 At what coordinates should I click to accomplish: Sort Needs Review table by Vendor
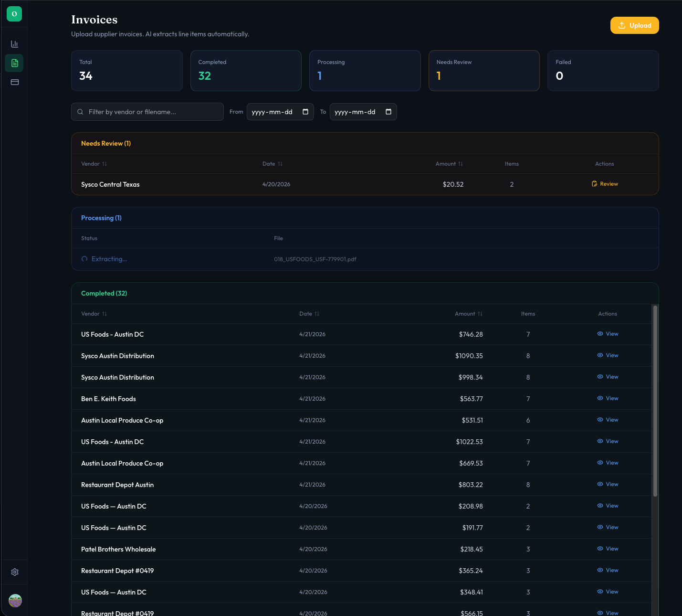(94, 164)
